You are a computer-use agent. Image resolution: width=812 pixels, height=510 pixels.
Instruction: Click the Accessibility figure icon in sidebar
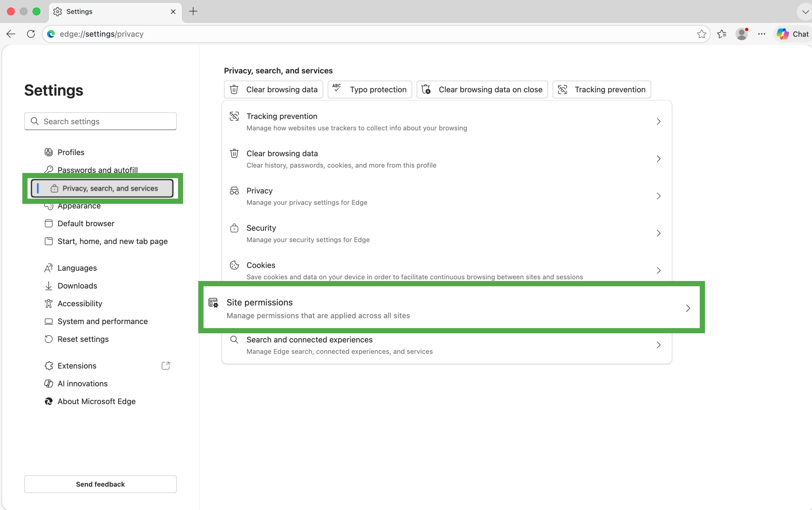point(49,304)
